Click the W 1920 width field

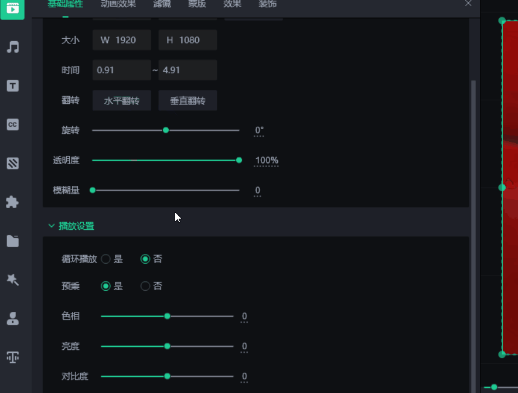[122, 40]
